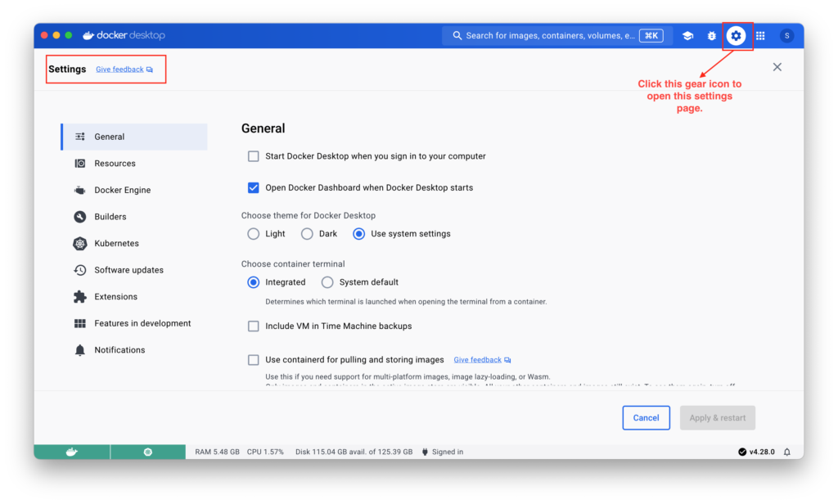The height and width of the screenshot is (504, 838).
Task: Uncheck Open Docker Dashboard on start
Action: point(254,187)
